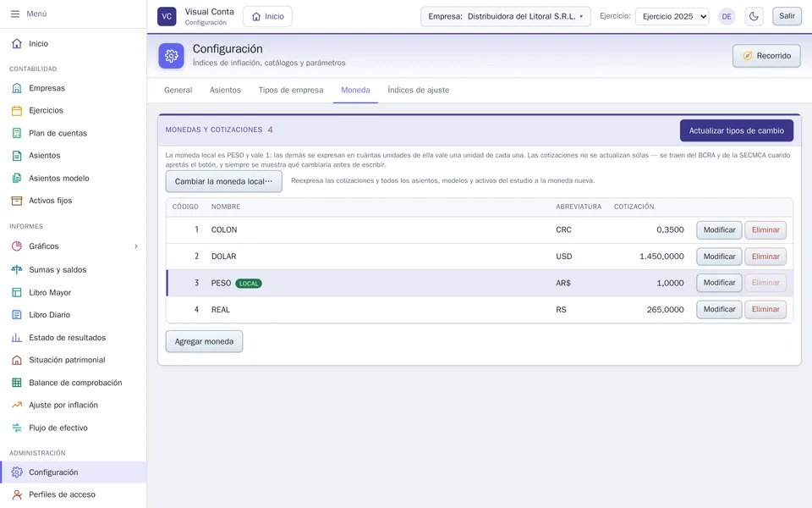Screen dimensions: 812x508
Task: Click the Inicio house icon in sidebar
Action: tap(17, 43)
